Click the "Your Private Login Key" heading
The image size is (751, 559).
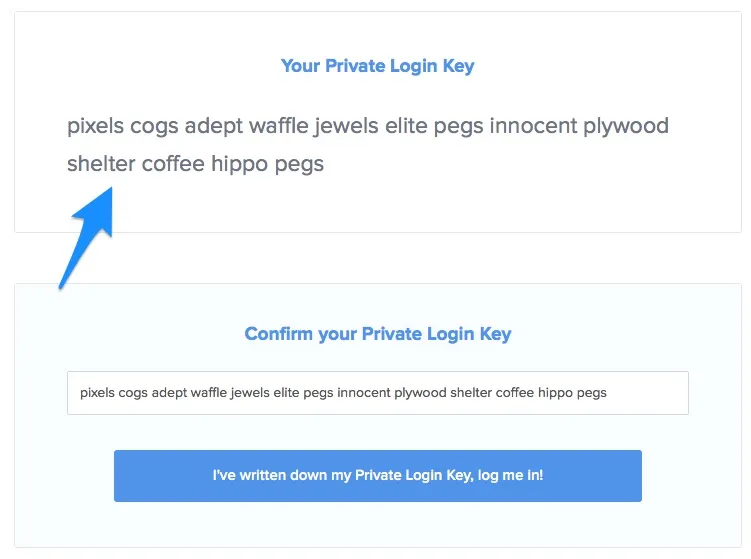(377, 67)
